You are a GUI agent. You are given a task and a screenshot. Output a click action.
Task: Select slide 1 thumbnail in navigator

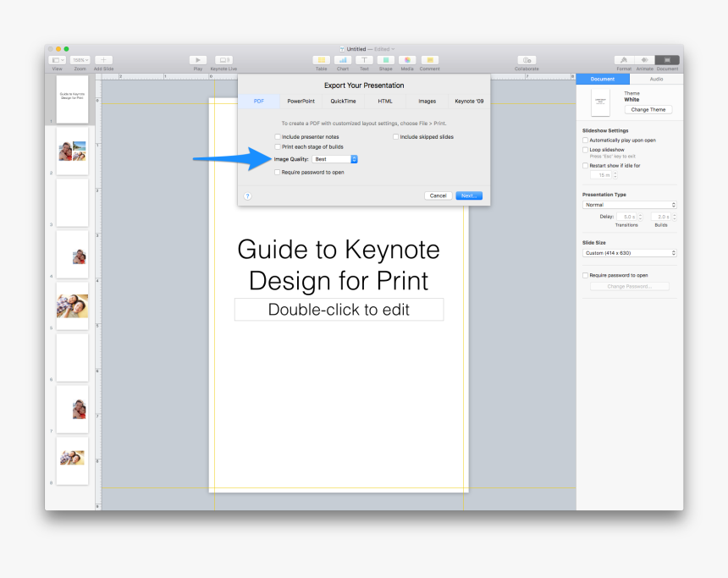[73, 99]
